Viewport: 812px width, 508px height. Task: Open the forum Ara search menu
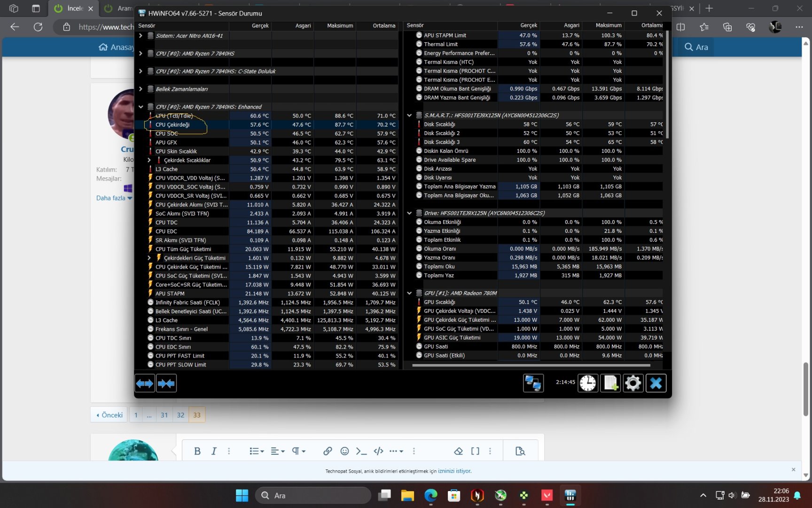click(696, 47)
